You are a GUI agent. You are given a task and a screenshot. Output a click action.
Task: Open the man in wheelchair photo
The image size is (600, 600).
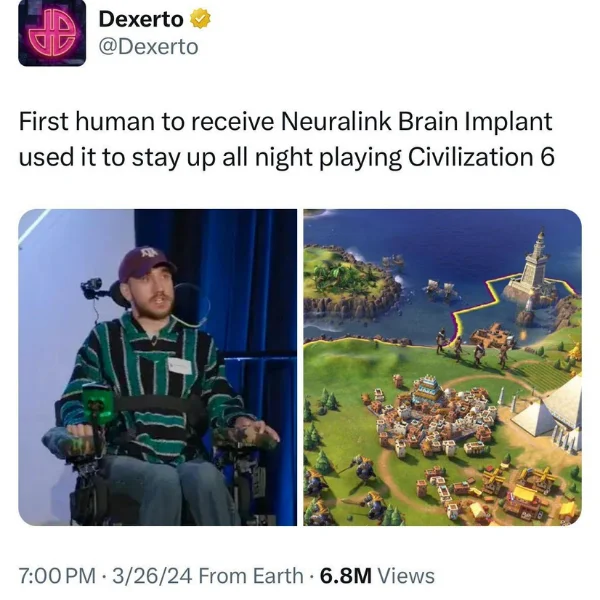[x=158, y=367]
